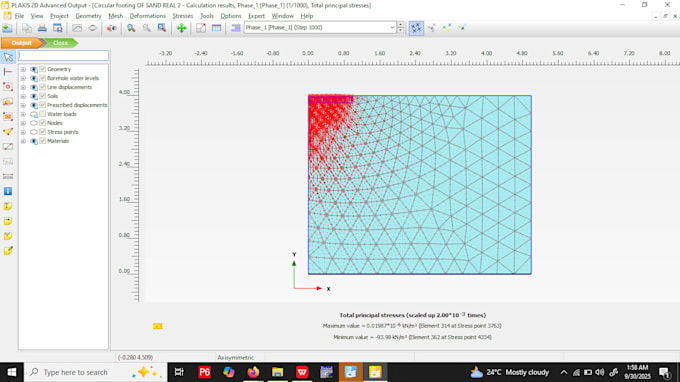
Task: Click the 'Minimum value = -93.98' text line
Action: pos(412,337)
